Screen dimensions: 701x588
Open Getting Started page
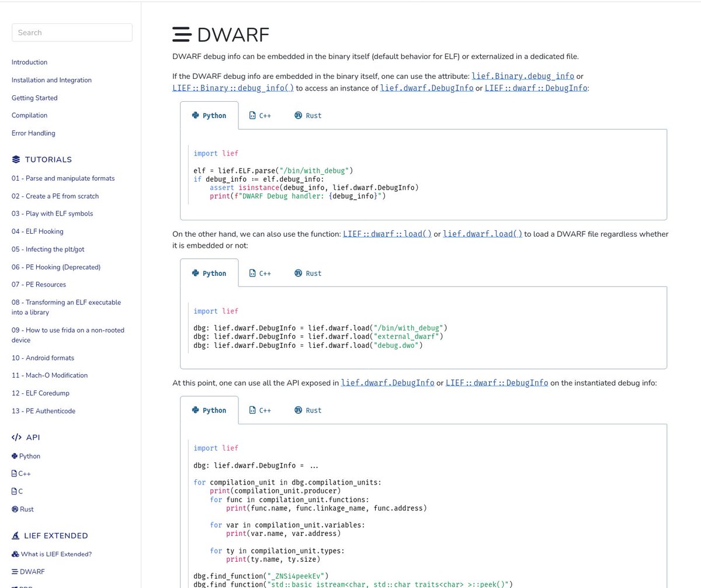coord(34,98)
